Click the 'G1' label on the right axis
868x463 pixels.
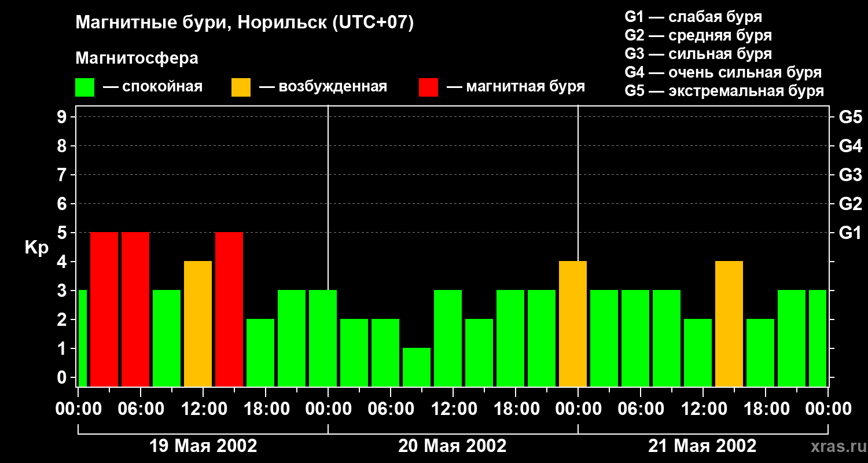[851, 233]
